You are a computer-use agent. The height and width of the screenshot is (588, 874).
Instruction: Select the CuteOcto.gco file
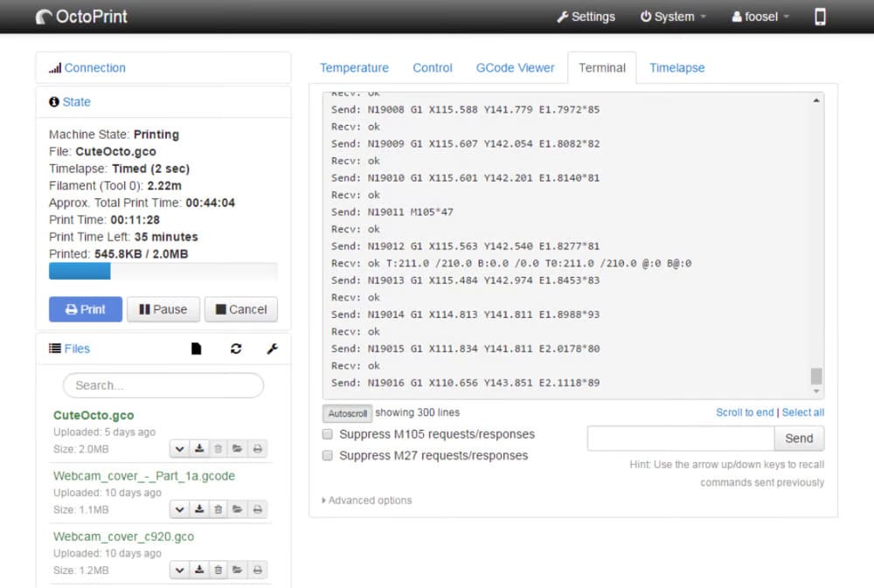tap(94, 415)
